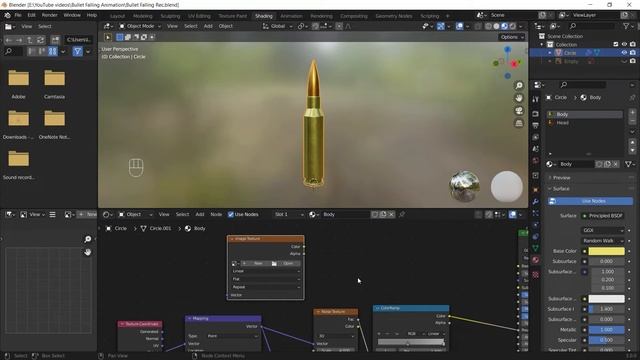Open Tool properties tab in Properties editor
The width and height of the screenshot is (640, 360).
pyautogui.click(x=536, y=100)
